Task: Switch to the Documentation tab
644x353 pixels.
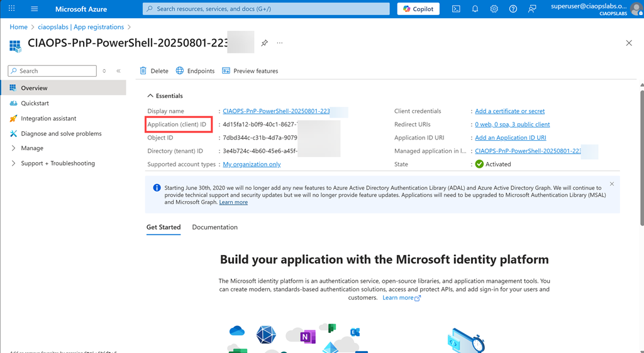Action: pyautogui.click(x=214, y=227)
